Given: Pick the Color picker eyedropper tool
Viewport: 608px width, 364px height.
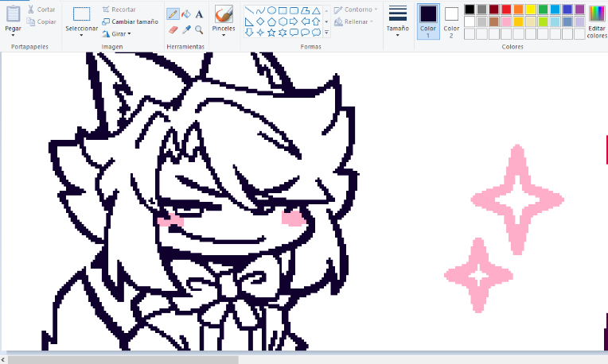Looking at the screenshot, I should click(x=186, y=30).
